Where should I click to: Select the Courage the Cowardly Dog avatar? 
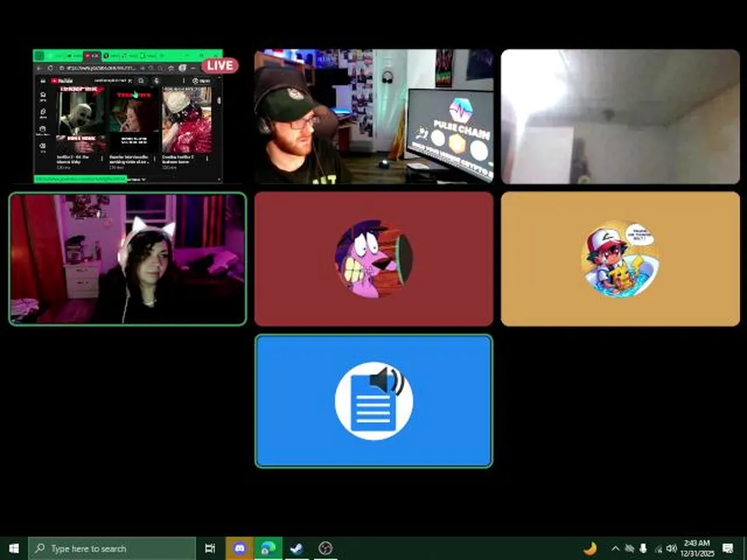point(374,258)
